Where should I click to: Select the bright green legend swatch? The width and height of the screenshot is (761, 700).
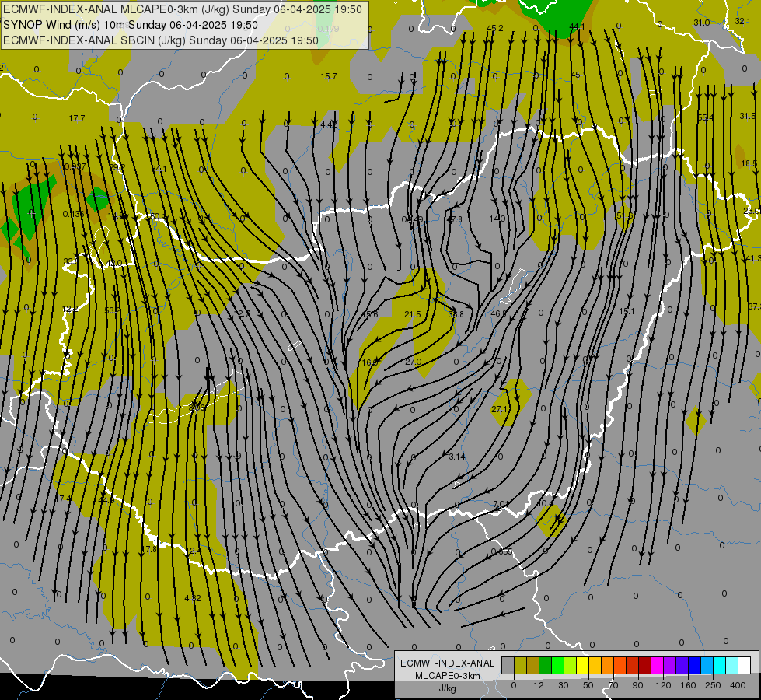557,665
